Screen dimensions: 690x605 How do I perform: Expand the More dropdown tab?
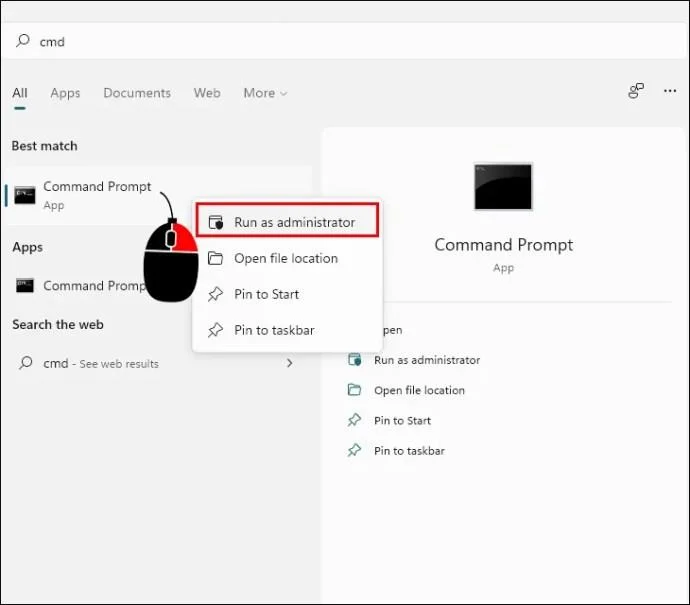coord(265,93)
